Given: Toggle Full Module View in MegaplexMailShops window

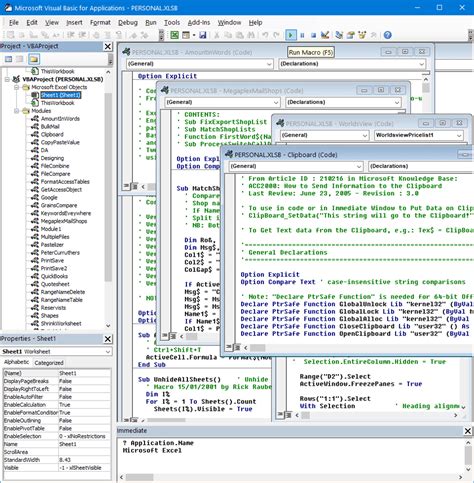Looking at the screenshot, I should pyautogui.click(x=173, y=336).
